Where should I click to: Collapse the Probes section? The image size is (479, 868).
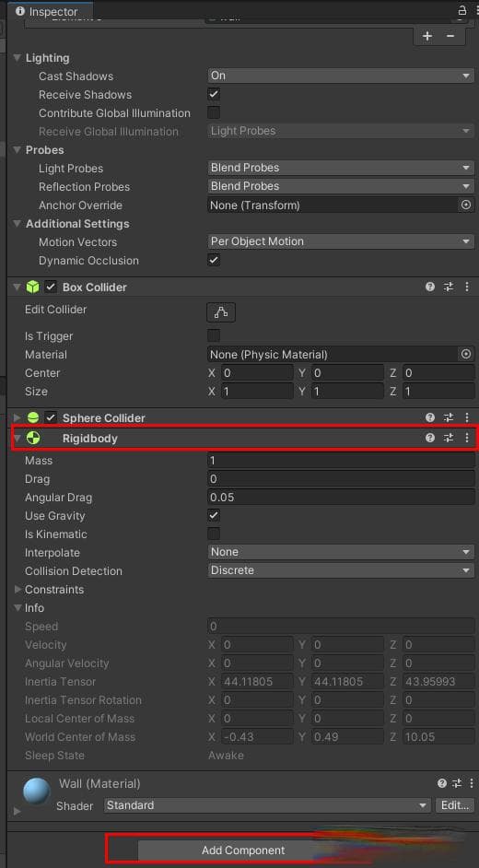tap(18, 149)
